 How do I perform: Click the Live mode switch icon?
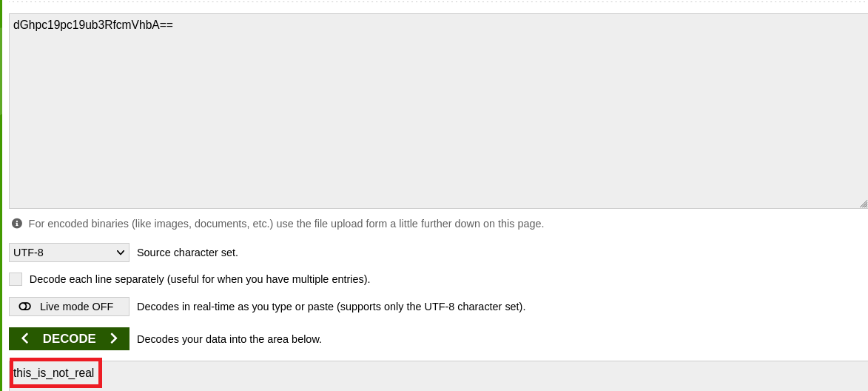click(x=25, y=307)
